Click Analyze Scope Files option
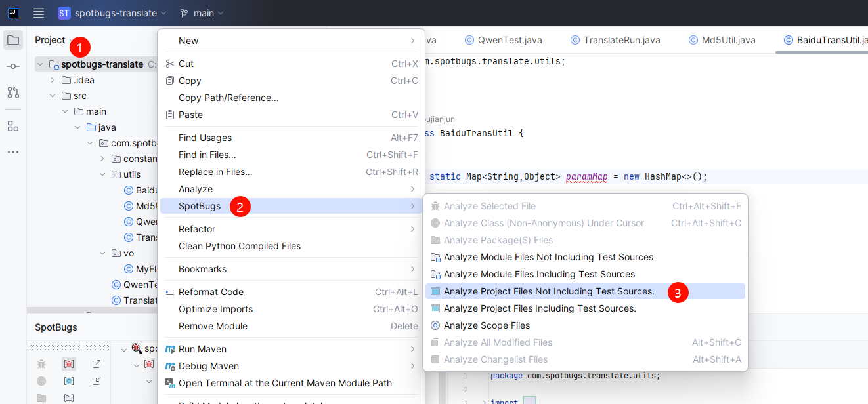Viewport: 868px width, 404px height. [x=487, y=325]
